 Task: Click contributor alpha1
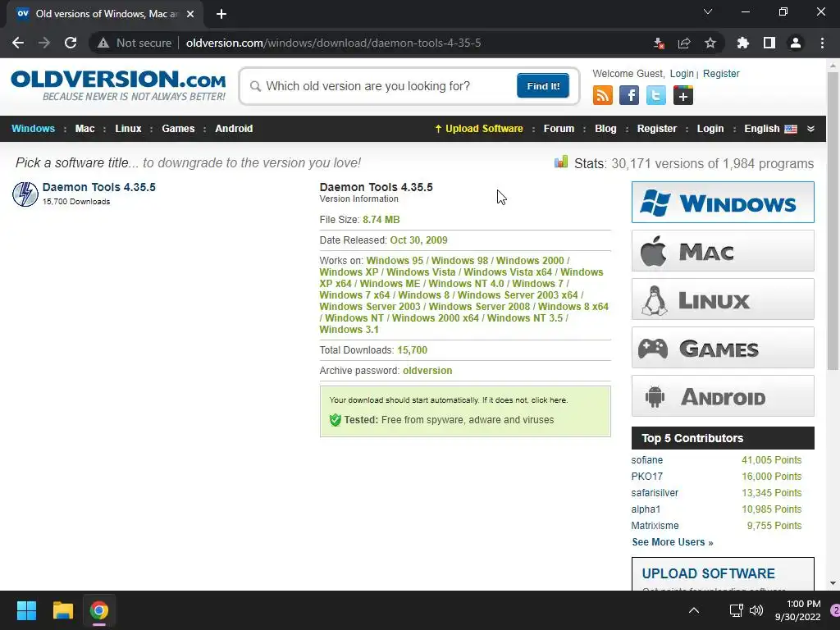click(646, 509)
